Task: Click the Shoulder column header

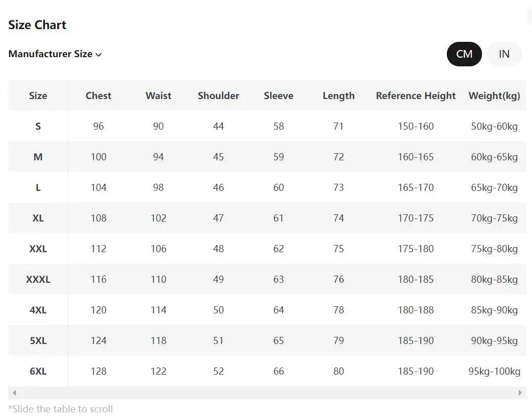Action: (218, 95)
